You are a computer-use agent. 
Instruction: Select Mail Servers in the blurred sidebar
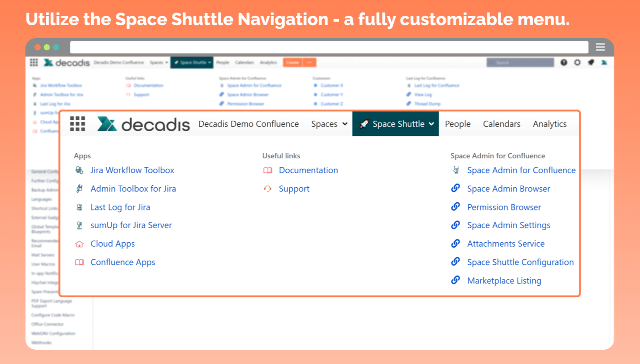(43, 255)
